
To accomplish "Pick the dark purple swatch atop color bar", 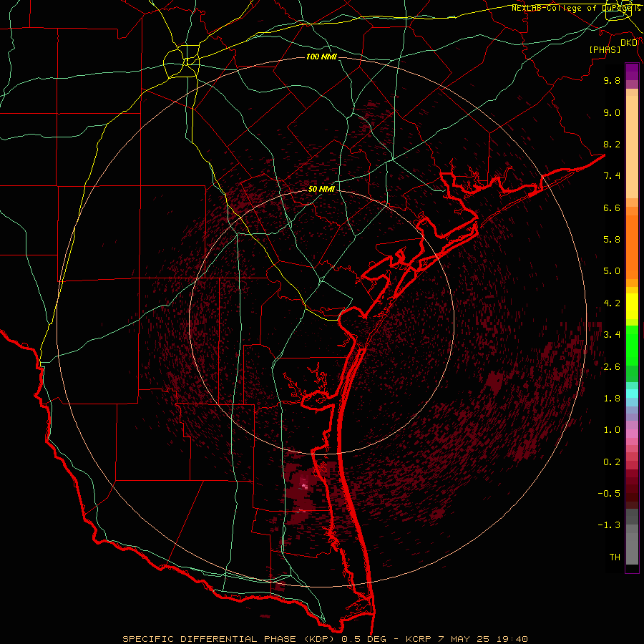I will pos(632,72).
